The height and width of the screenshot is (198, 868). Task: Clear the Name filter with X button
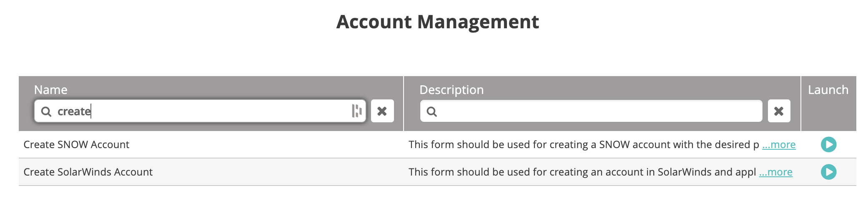(x=382, y=111)
